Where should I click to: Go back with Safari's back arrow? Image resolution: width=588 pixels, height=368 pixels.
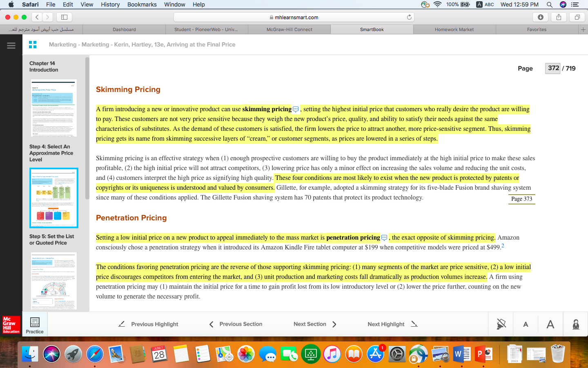pyautogui.click(x=37, y=17)
